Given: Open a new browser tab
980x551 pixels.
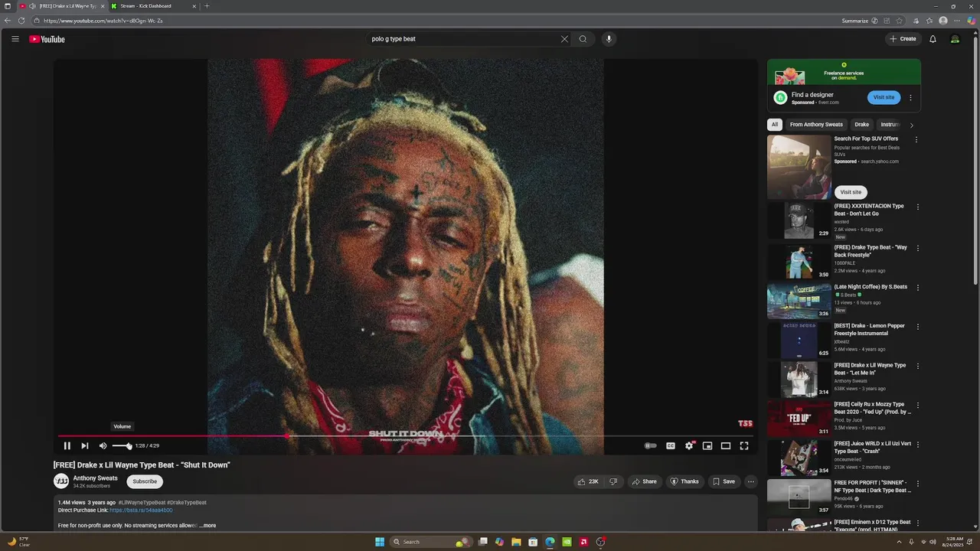Looking at the screenshot, I should [x=207, y=6].
